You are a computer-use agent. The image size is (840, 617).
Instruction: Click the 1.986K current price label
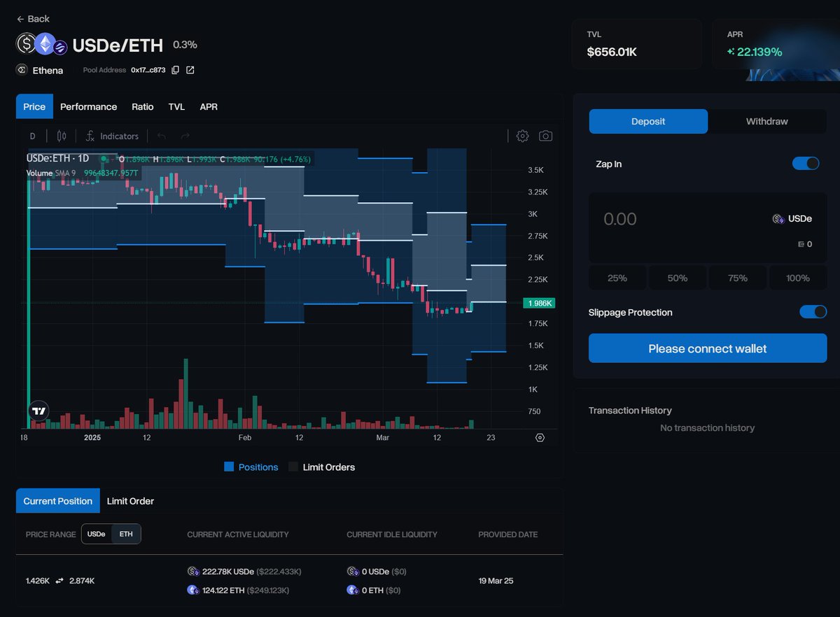(x=540, y=303)
